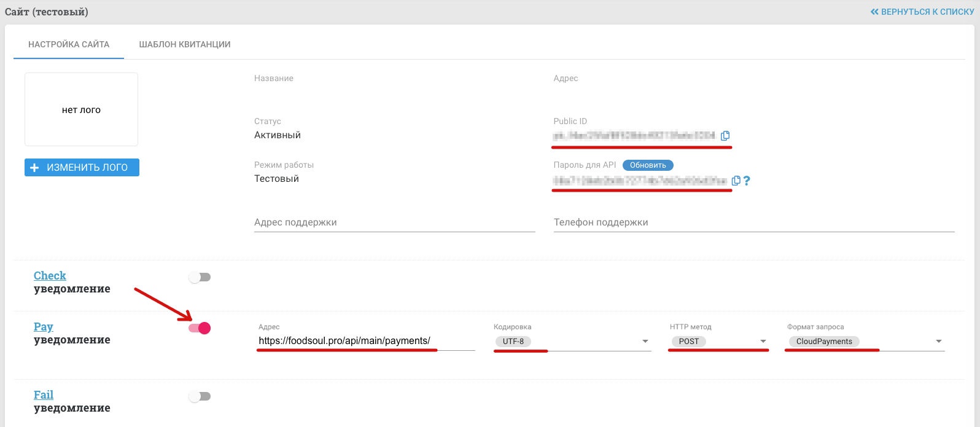Click the Изменить лого button
Screen dimensions: 980x427
[82, 168]
